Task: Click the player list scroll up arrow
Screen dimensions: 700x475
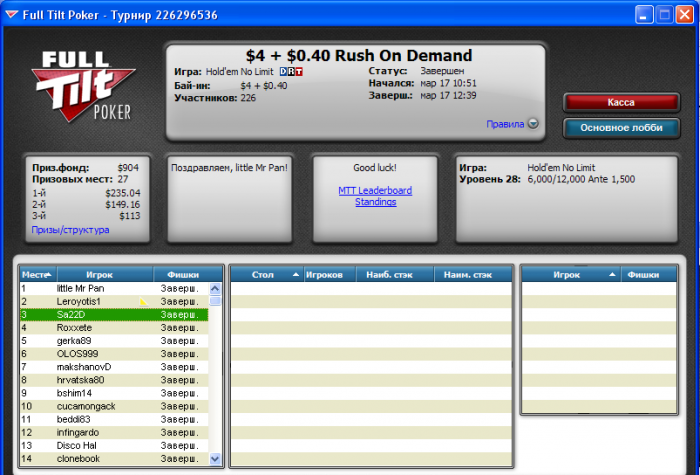Action: coord(215,288)
